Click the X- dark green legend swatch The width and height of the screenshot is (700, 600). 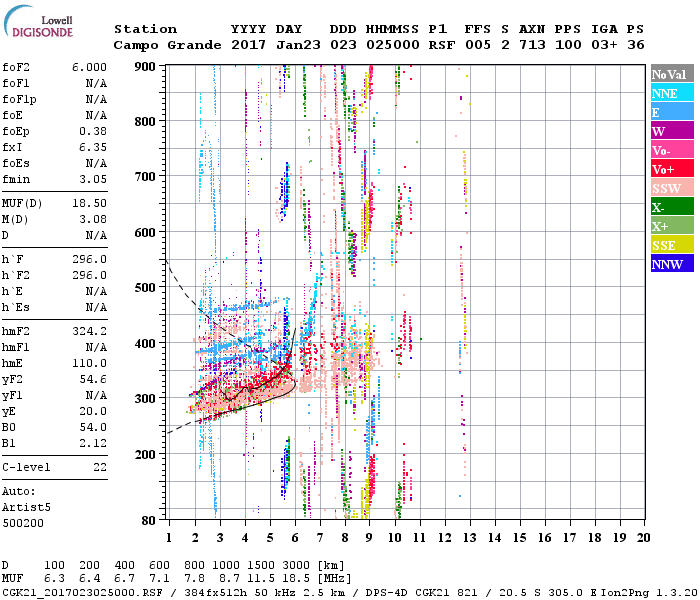(x=670, y=207)
